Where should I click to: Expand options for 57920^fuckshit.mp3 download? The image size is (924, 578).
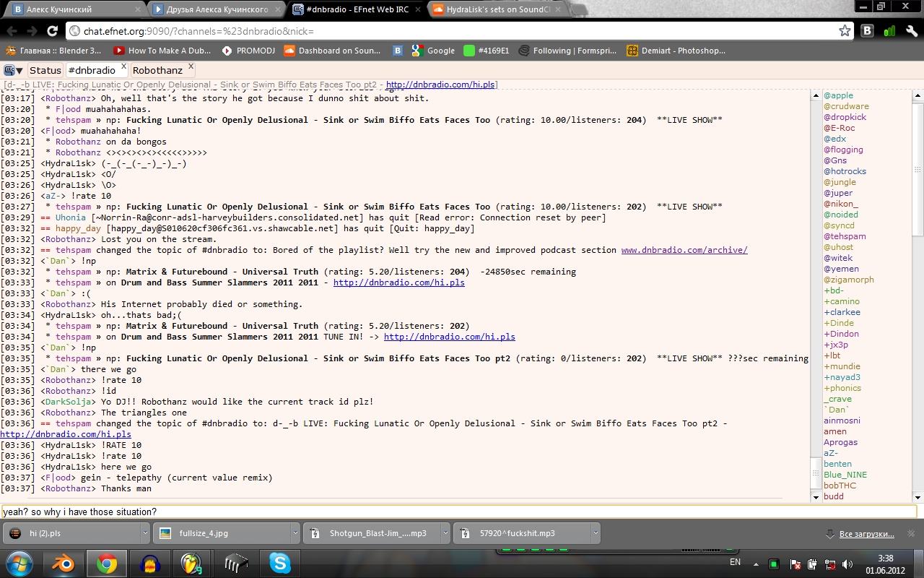tap(595, 533)
